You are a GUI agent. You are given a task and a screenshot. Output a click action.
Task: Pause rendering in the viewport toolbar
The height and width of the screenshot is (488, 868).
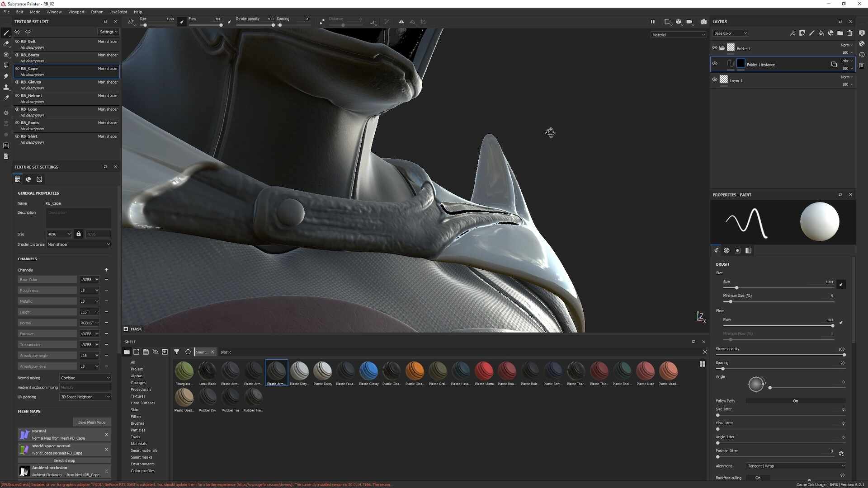pos(652,22)
